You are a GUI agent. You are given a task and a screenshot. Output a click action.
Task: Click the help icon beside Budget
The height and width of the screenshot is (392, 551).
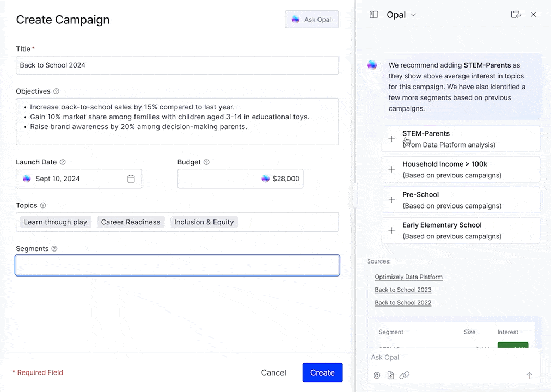point(206,162)
